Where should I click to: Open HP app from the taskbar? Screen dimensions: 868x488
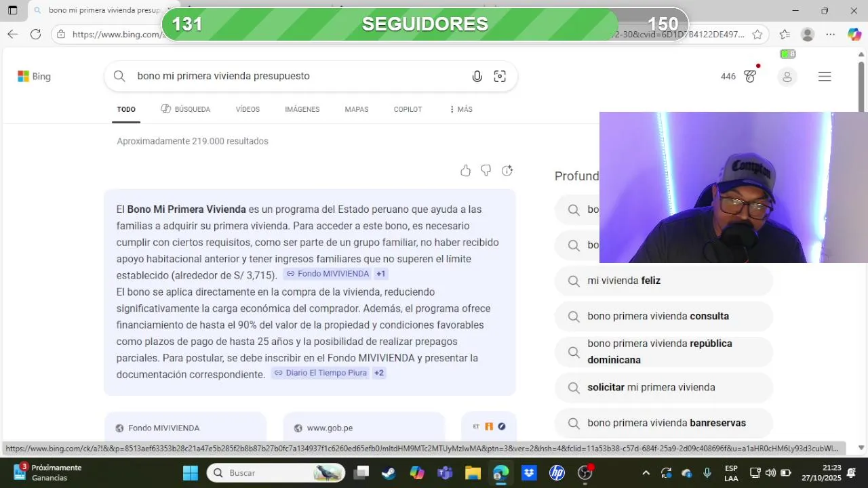557,472
